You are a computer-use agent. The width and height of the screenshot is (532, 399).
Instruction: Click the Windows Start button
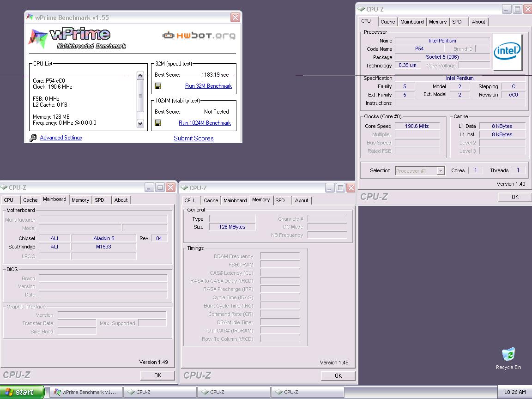point(22,392)
